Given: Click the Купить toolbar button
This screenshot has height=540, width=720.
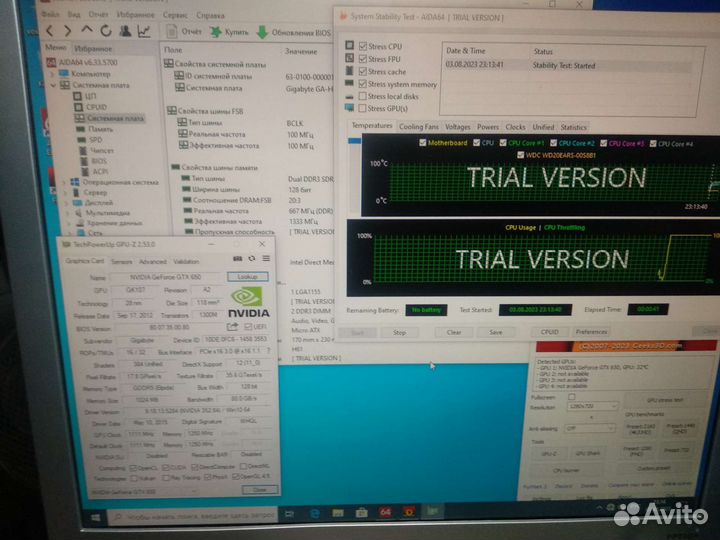Looking at the screenshot, I should 229,32.
